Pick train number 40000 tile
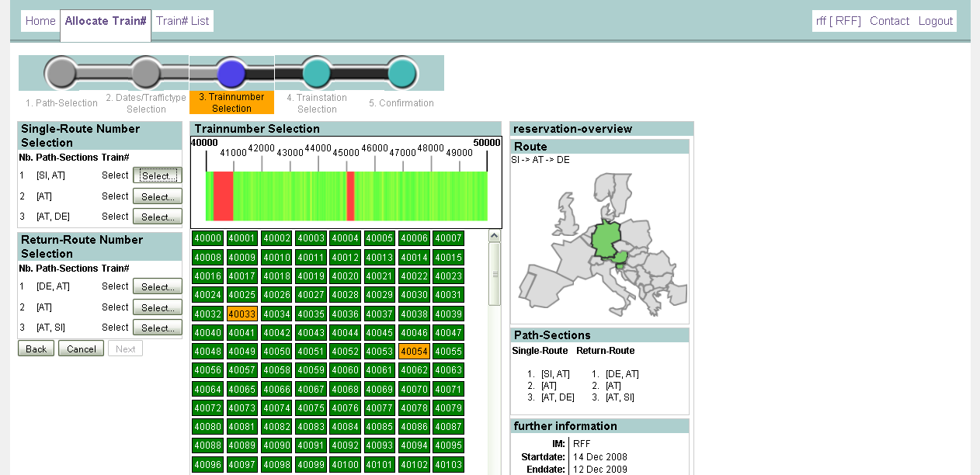The width and height of the screenshot is (980, 475). click(x=207, y=238)
